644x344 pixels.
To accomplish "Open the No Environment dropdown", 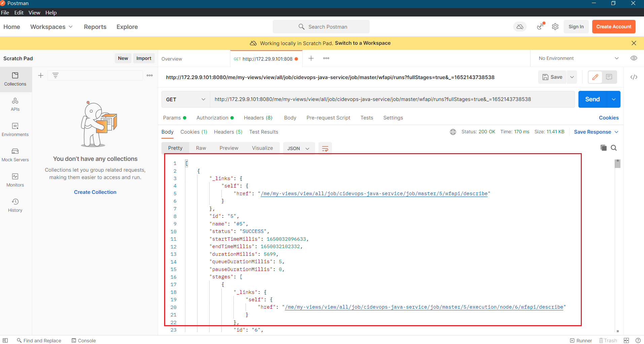I will 579,58.
